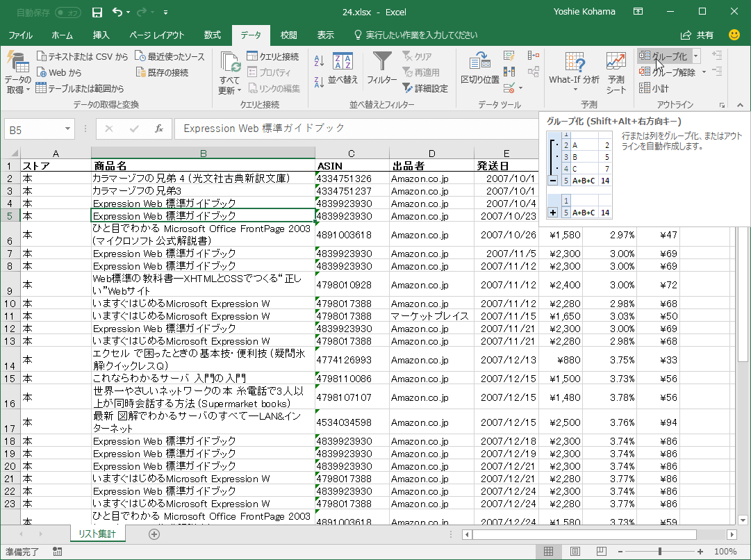The image size is (751, 560).
Task: Open the 数式 ribbon tab
Action: (x=213, y=35)
